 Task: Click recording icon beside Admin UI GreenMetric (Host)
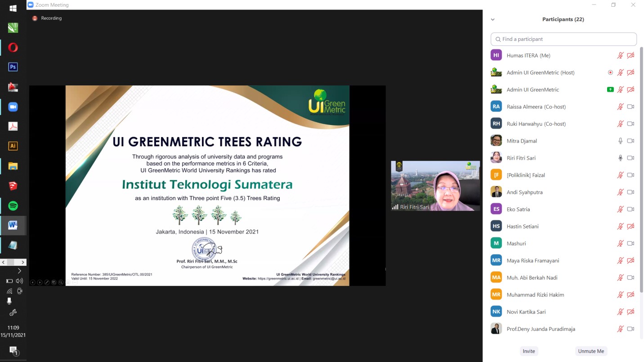pyautogui.click(x=610, y=72)
